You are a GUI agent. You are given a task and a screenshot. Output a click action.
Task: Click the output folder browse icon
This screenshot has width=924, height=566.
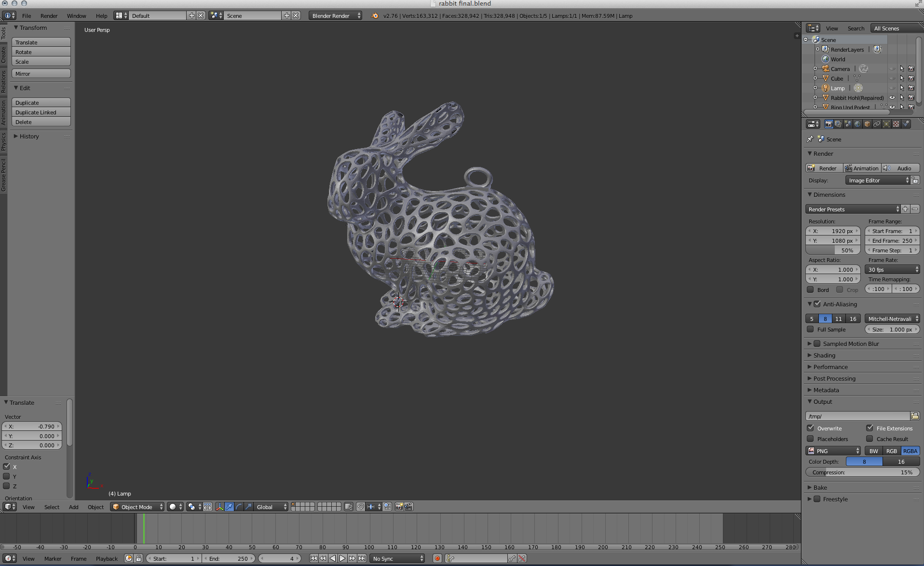[915, 416]
